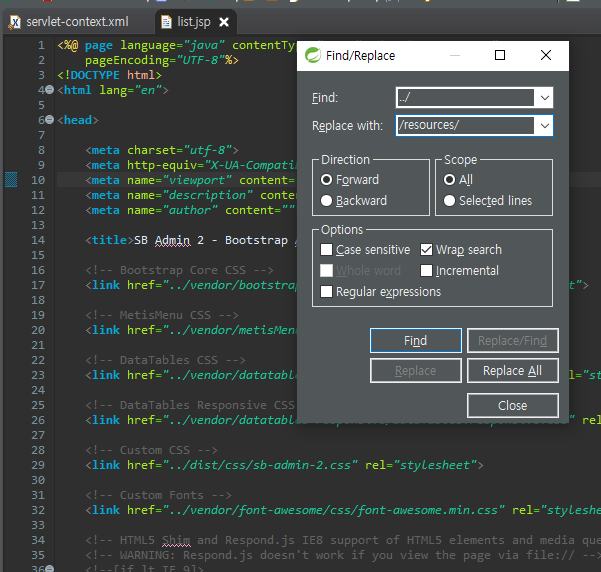Click the title text SB Admin 2 on line 14
601x572 pixels.
pos(169,240)
